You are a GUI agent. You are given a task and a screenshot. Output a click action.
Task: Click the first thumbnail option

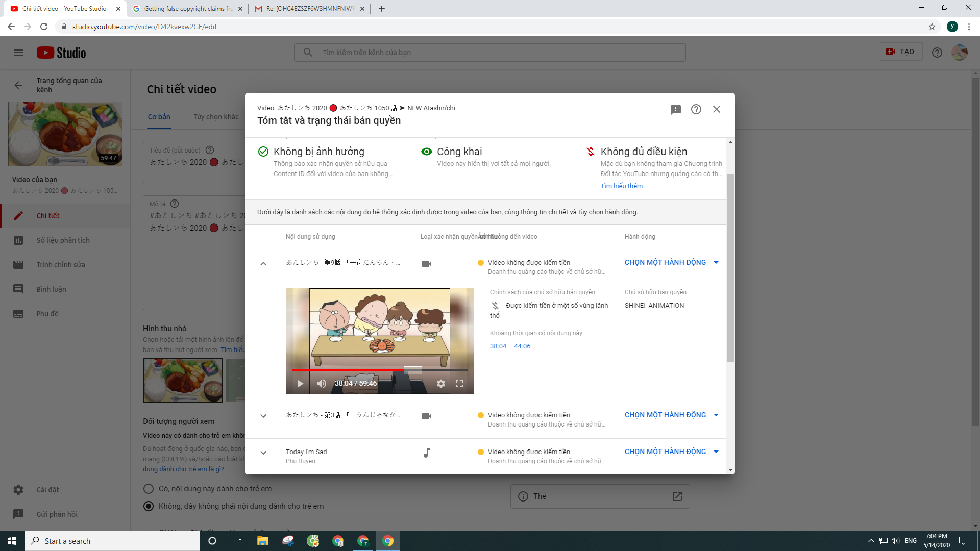(x=183, y=381)
